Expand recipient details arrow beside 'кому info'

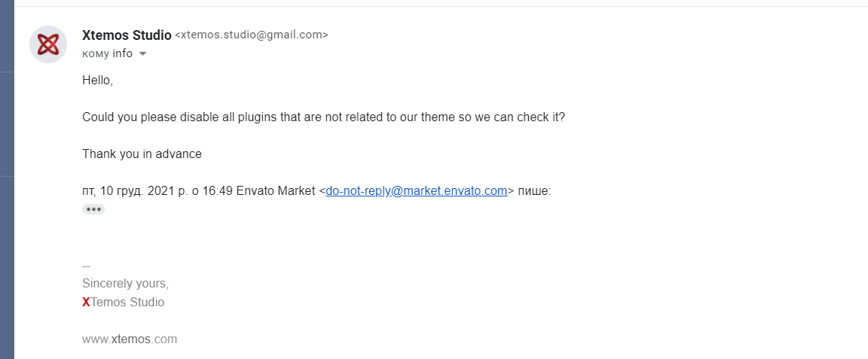pyautogui.click(x=143, y=54)
